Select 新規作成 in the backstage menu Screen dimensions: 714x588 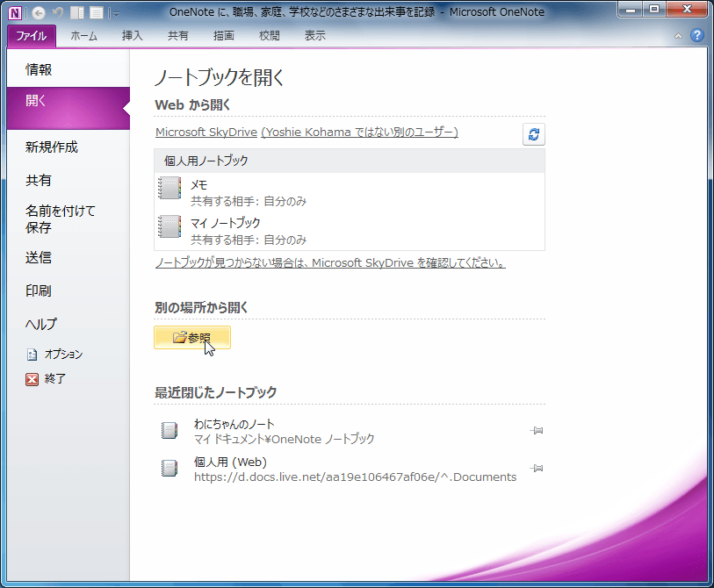point(69,147)
